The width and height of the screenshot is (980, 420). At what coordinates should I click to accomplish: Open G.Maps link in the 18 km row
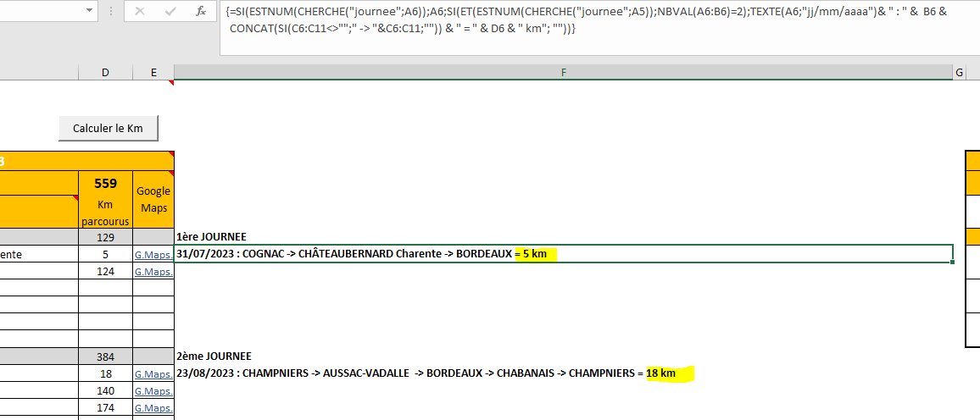153,374
